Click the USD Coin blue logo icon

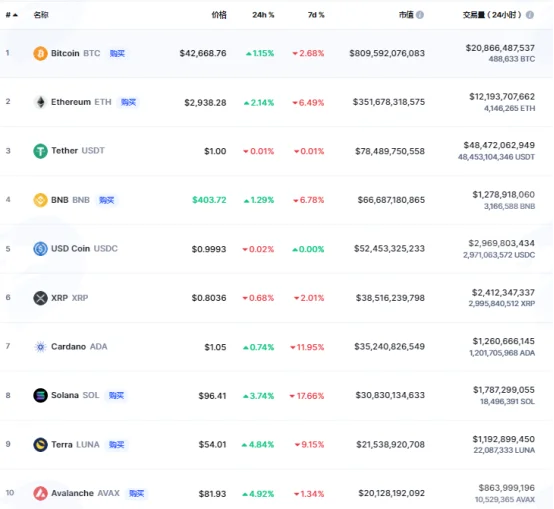point(40,249)
